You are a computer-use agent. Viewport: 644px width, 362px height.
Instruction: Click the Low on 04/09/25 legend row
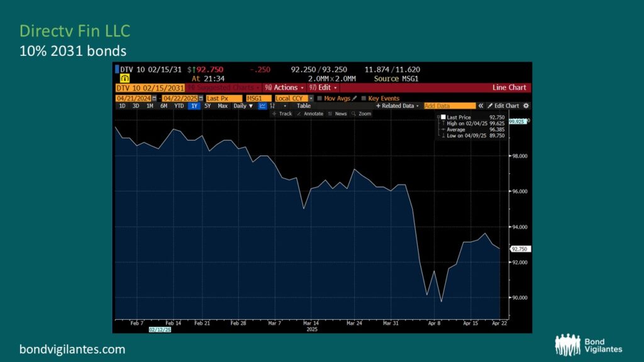pos(472,136)
